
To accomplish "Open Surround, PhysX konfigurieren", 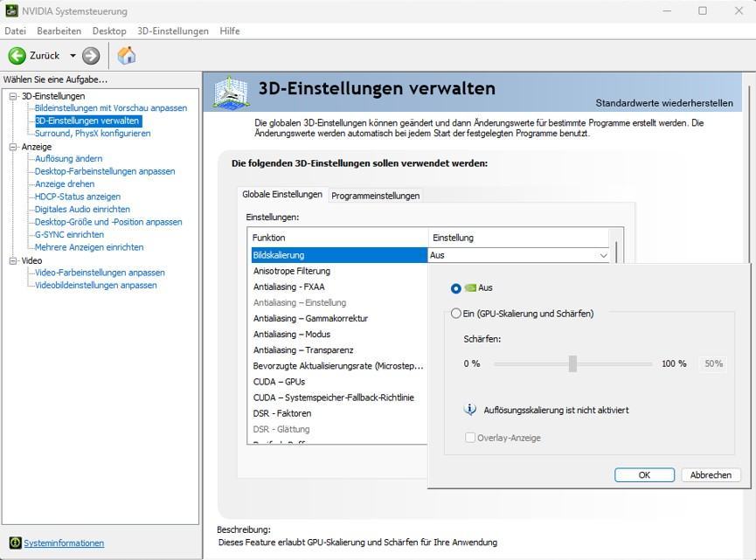I will point(93,134).
